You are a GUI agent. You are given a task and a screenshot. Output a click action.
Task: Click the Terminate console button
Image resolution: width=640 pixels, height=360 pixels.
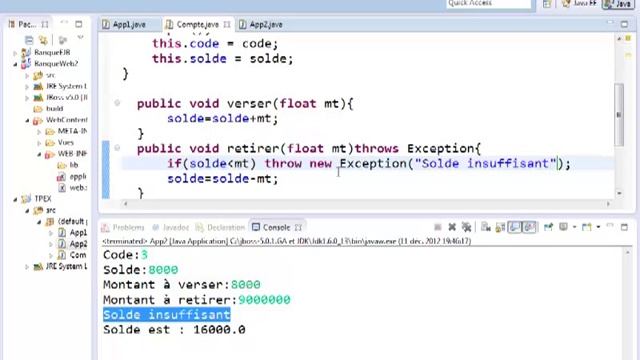coord(438,227)
